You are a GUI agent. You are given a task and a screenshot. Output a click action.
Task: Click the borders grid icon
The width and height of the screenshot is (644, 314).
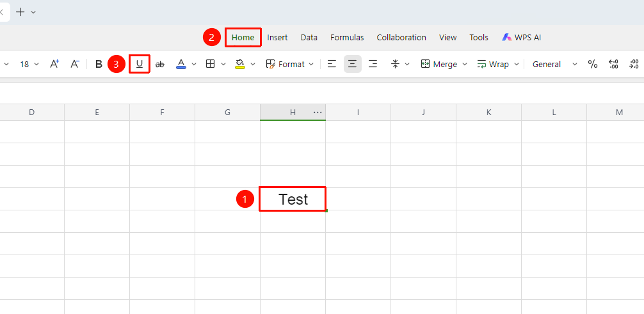pyautogui.click(x=210, y=64)
